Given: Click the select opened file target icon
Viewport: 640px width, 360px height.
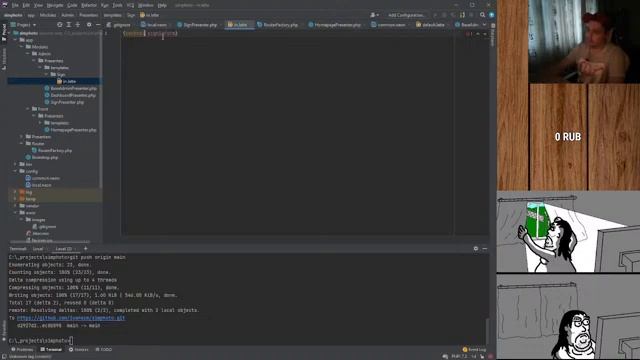Looking at the screenshot, I should click(x=60, y=24).
